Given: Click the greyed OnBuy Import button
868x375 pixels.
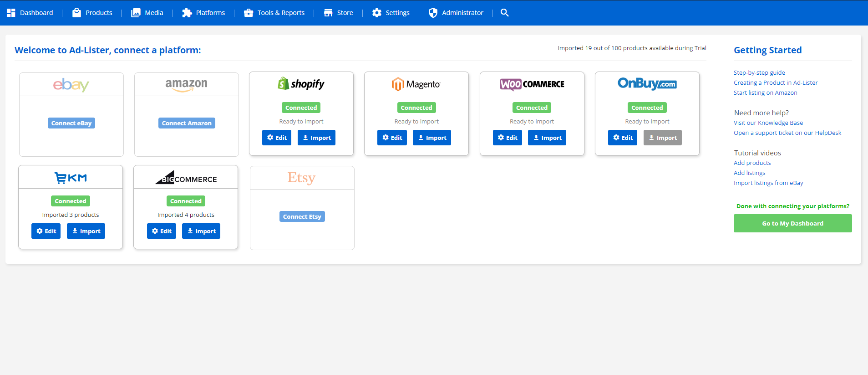Looking at the screenshot, I should tap(663, 138).
